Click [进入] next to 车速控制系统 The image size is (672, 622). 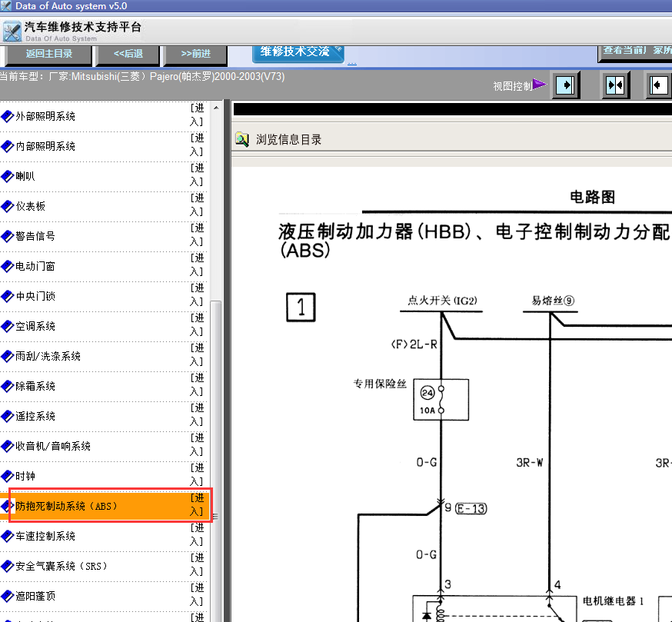(197, 535)
